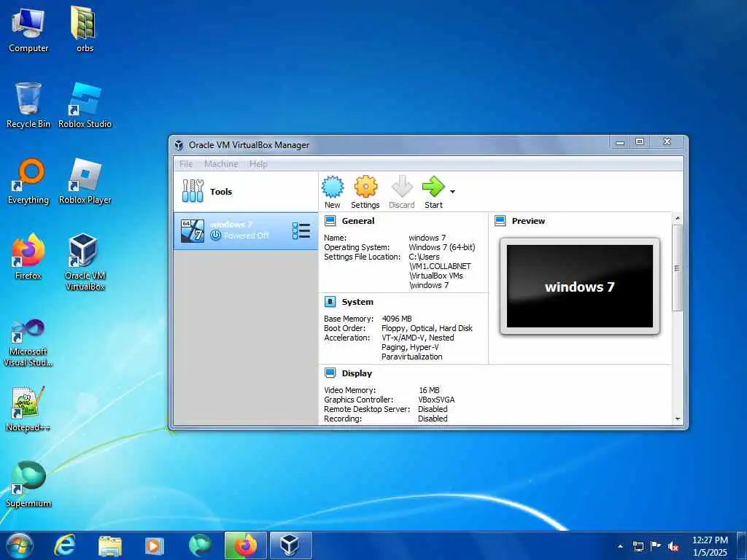This screenshot has width=747, height=560.
Task: Click the Preview section icon
Action: pos(500,220)
